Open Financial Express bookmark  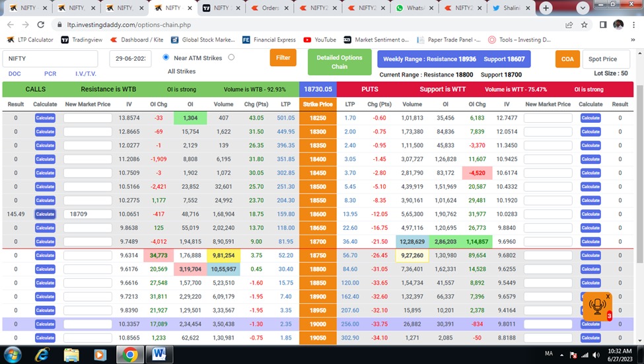[x=269, y=40]
